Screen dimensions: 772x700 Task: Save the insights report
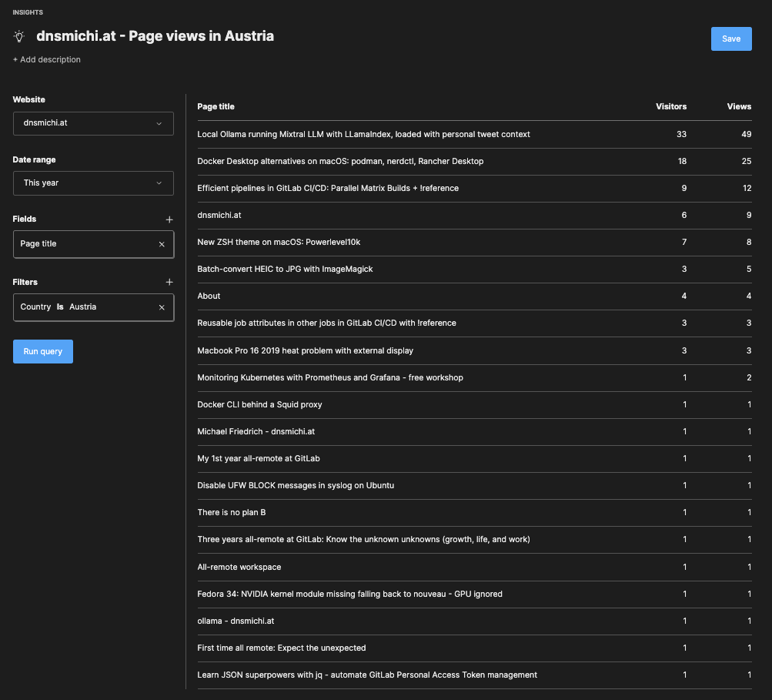point(730,39)
